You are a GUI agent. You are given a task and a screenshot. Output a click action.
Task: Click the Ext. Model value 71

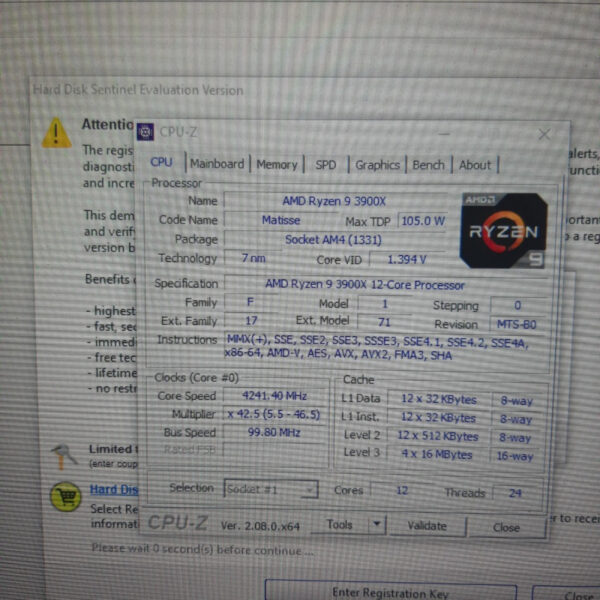pos(384,322)
